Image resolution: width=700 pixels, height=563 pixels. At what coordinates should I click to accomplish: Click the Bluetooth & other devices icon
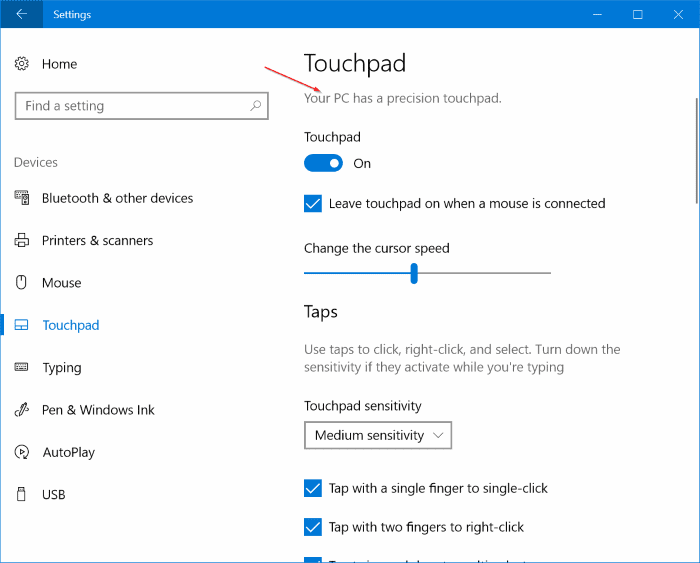point(21,198)
